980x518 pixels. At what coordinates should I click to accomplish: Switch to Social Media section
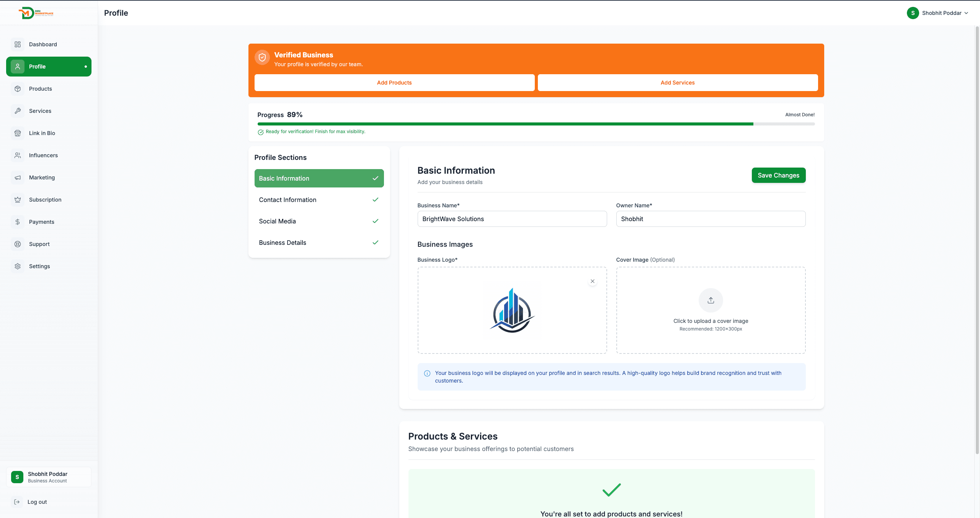pyautogui.click(x=319, y=221)
